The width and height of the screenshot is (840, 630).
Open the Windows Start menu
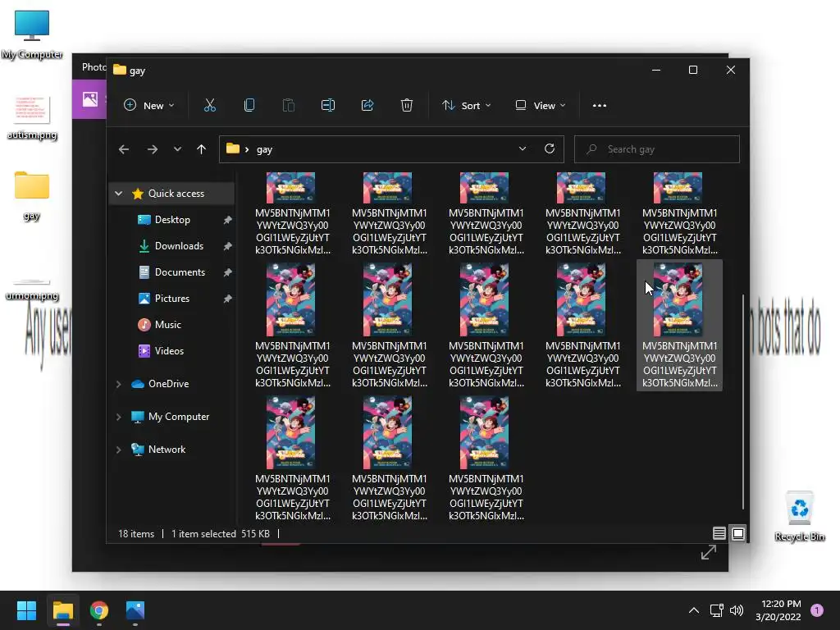(26, 610)
